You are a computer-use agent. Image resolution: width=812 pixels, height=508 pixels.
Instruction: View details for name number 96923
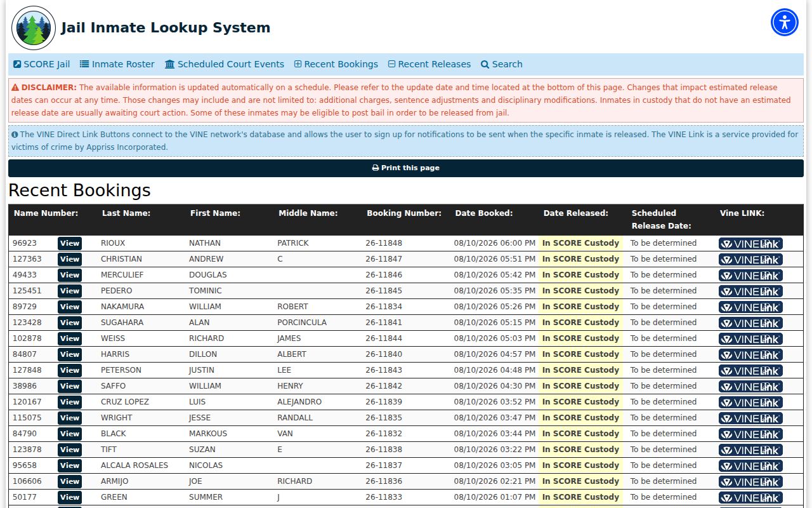(x=70, y=243)
